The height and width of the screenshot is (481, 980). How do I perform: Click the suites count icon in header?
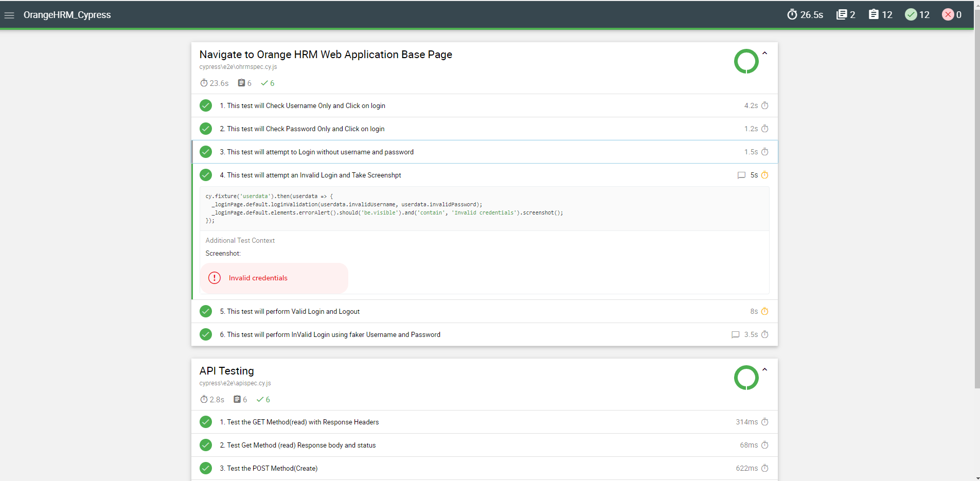842,14
